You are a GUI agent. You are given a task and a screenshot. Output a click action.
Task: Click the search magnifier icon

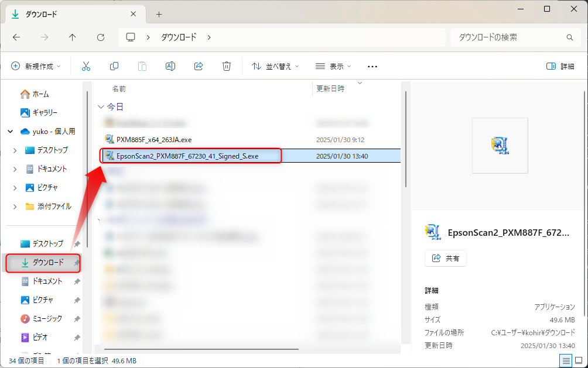click(570, 37)
